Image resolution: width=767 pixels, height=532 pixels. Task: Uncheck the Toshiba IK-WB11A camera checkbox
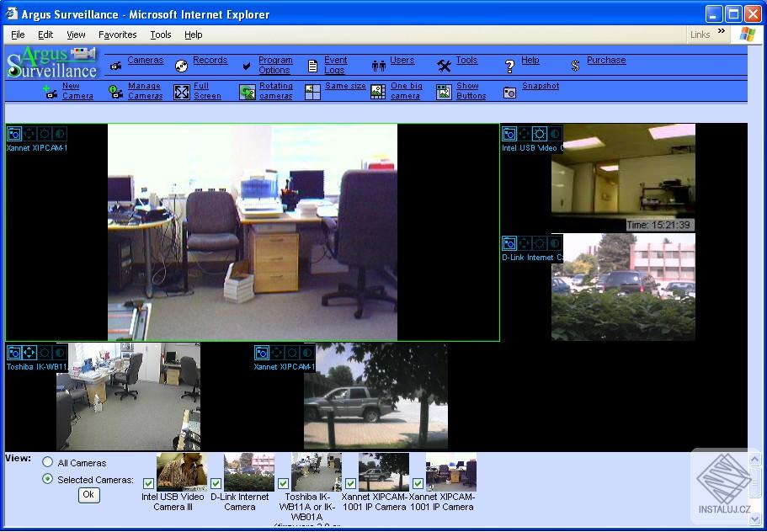pos(283,483)
